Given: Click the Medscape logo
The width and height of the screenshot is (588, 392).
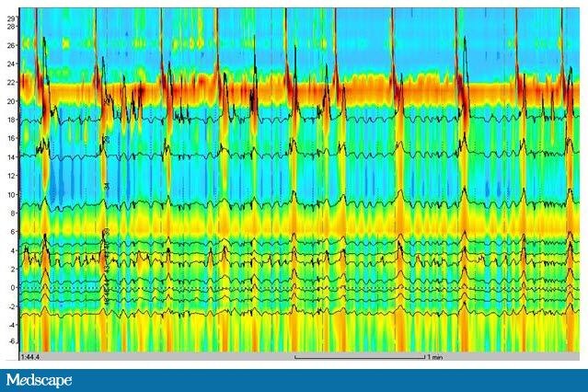Looking at the screenshot, I should click(40, 380).
